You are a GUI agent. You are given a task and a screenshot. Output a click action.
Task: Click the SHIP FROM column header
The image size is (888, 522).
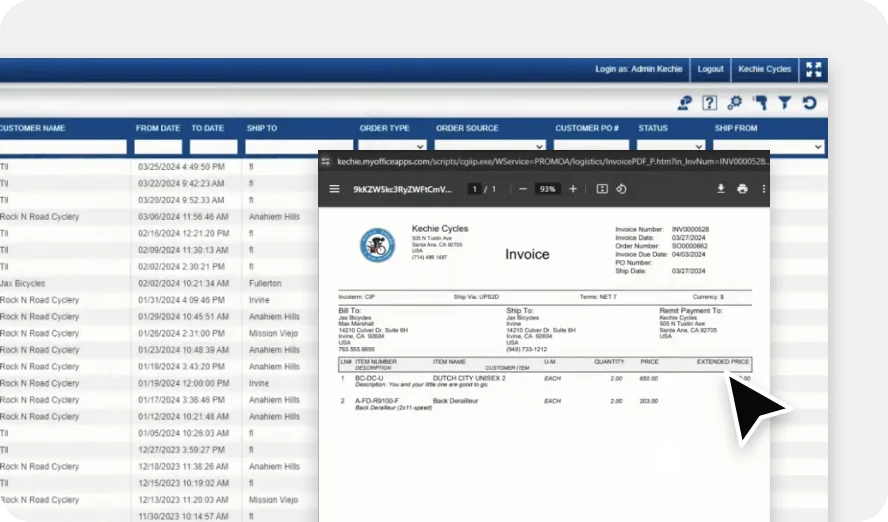736,128
